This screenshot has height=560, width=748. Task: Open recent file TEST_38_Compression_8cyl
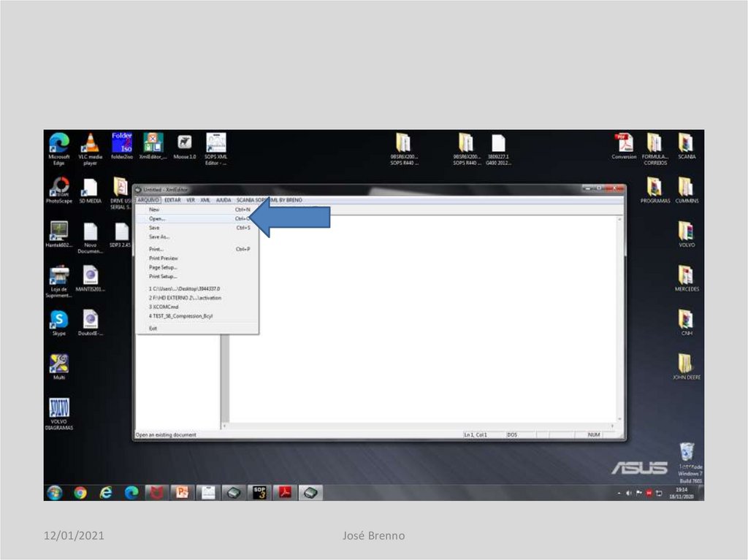click(x=181, y=316)
